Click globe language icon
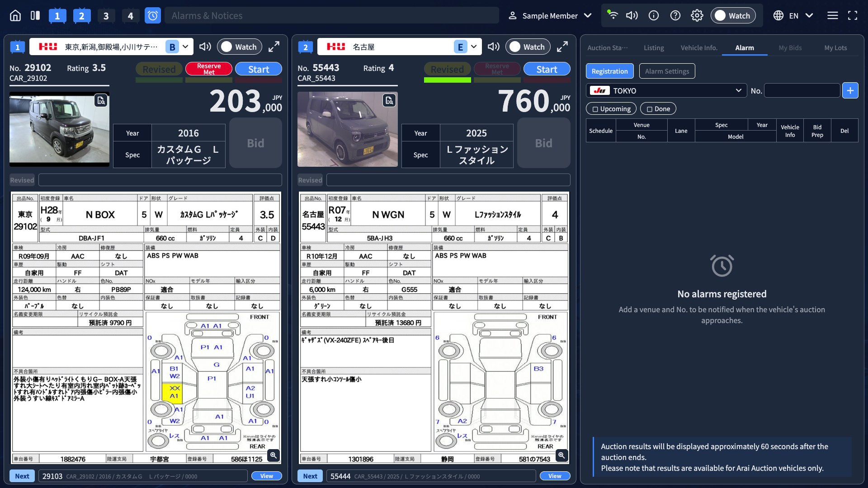Image resolution: width=868 pixels, height=488 pixels. click(x=778, y=15)
